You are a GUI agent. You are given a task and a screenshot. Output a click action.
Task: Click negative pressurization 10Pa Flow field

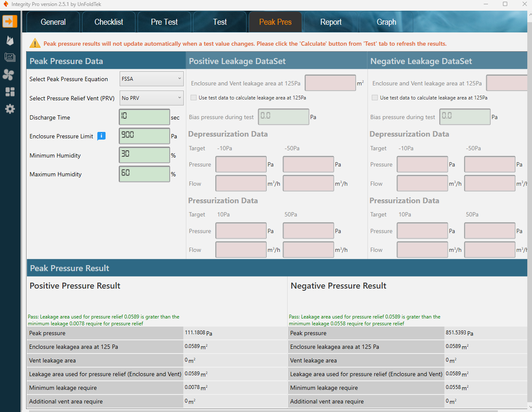422,250
